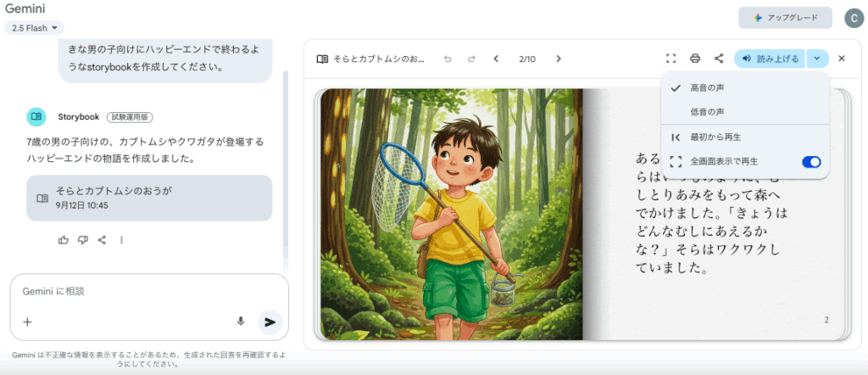Click the thumbs down icon under response
Screen dimensions: 868x375
[x=82, y=240]
